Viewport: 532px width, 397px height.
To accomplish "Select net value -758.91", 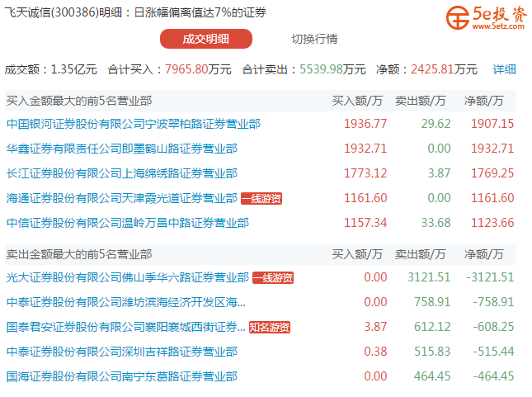I will 494,302.
